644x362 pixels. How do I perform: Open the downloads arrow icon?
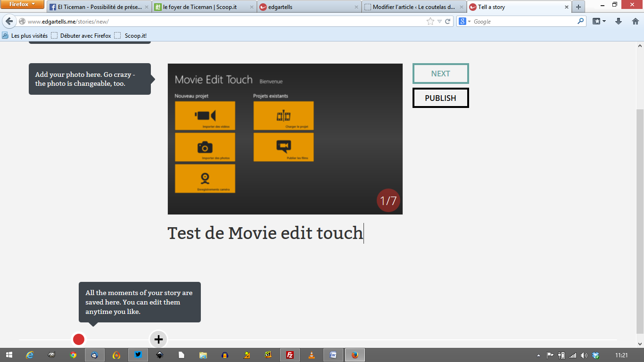coord(619,21)
